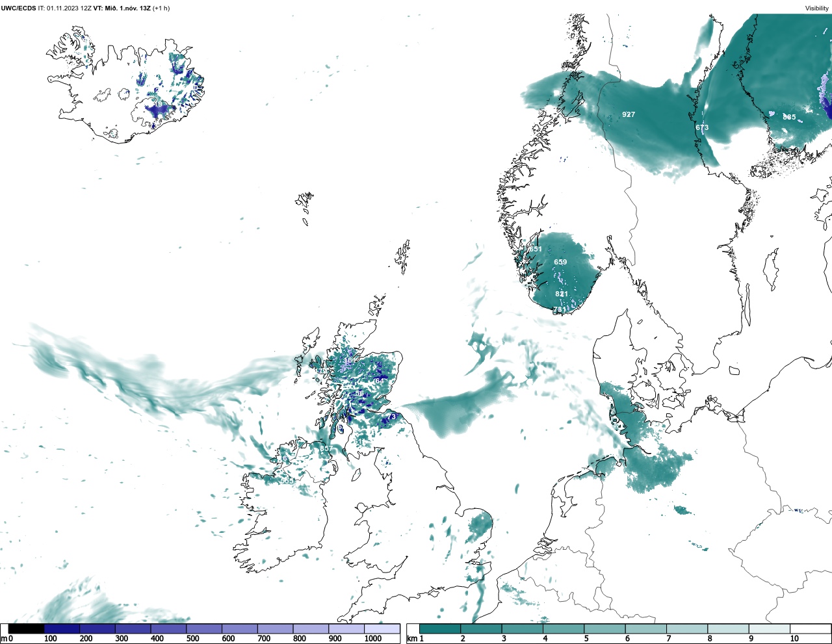This screenshot has height=644, width=832.
Task: Click the 6–7 km legend swatch
Action: pos(645,628)
